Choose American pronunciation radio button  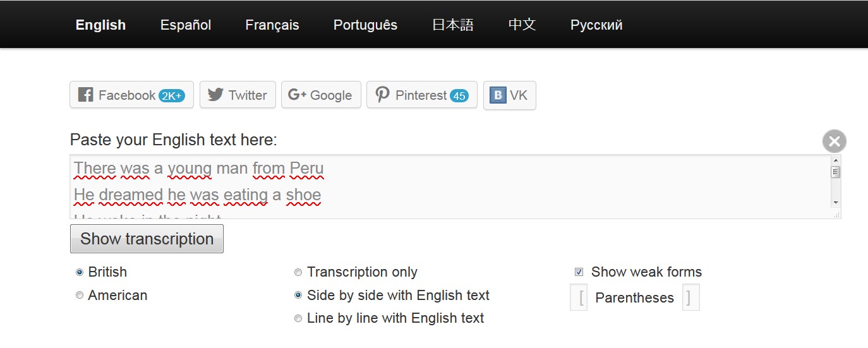(x=80, y=295)
